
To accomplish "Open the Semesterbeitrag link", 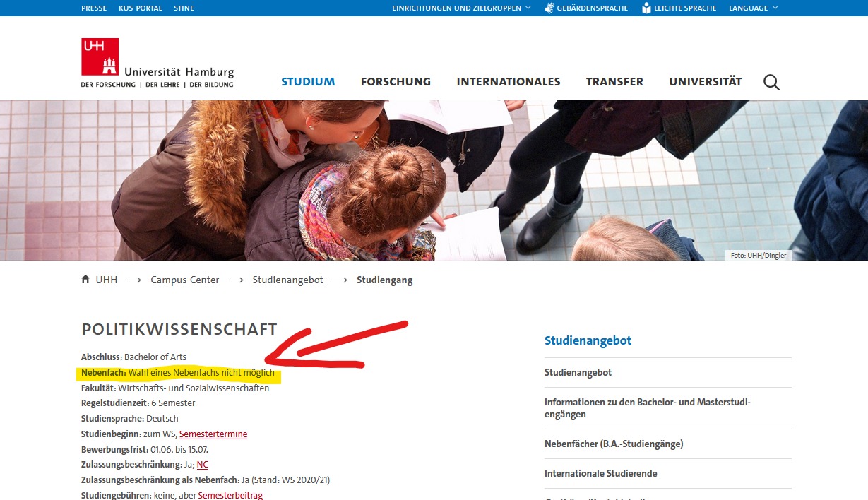I will coord(232,494).
